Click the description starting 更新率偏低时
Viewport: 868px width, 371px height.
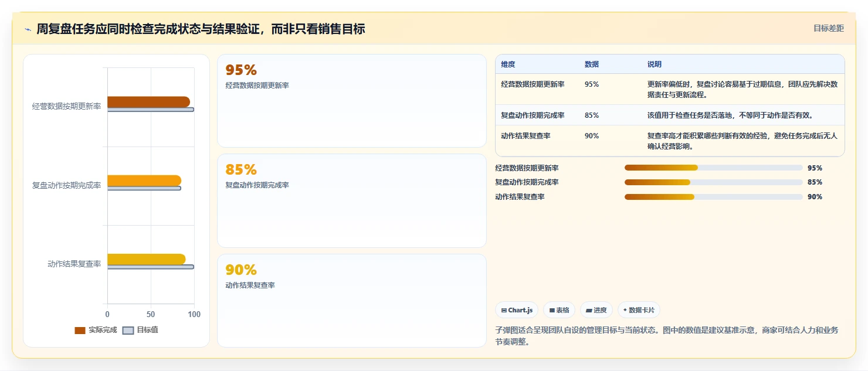tap(742, 90)
